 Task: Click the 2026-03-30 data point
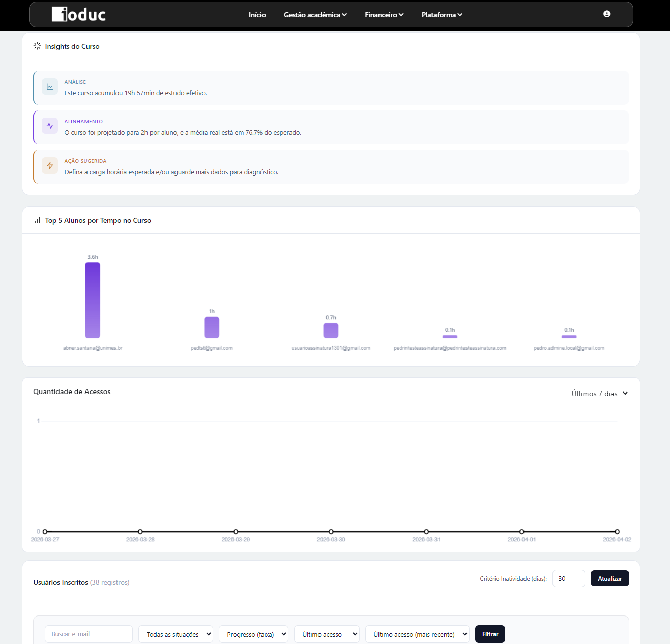331,531
